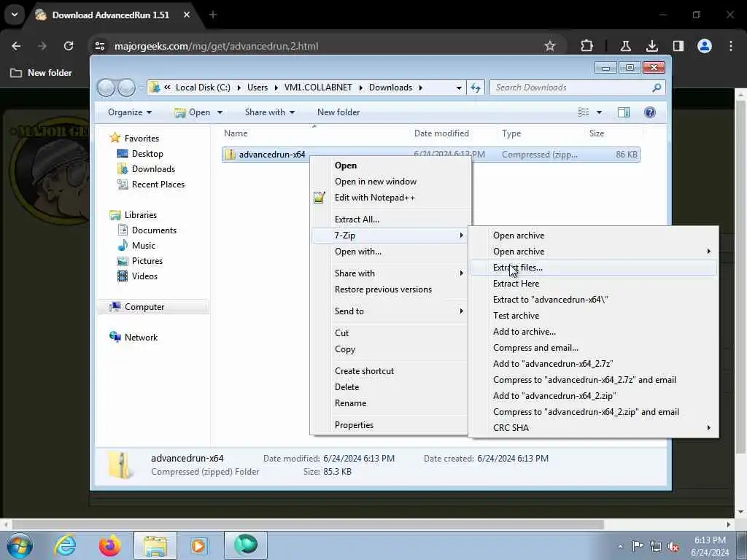Viewport: 747px width, 560px height.
Task: Expand the views options dropdown arrow
Action: (600, 112)
